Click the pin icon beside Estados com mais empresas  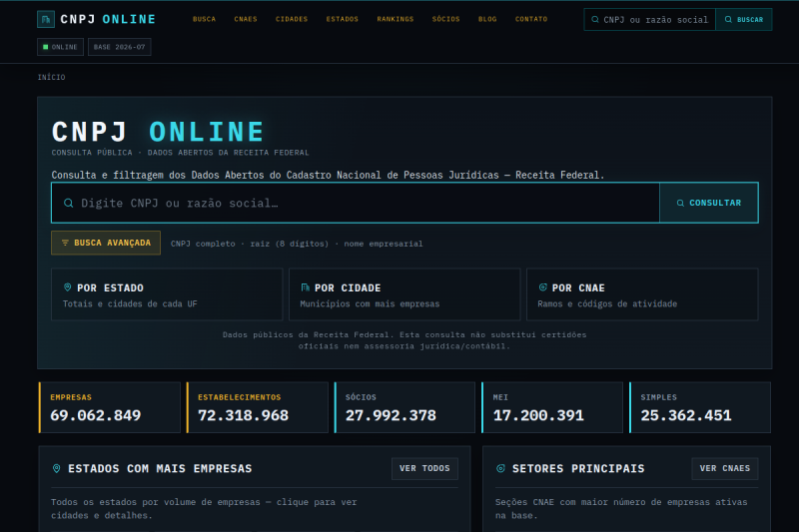click(57, 468)
